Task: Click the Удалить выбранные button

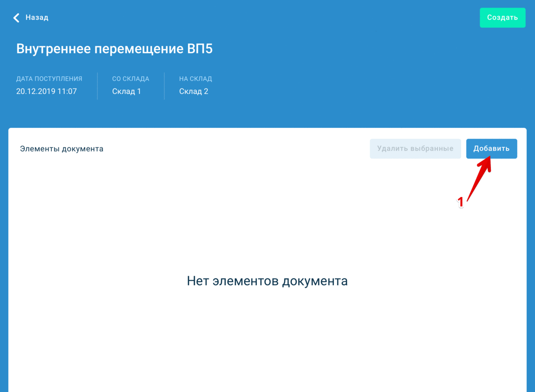Action: 415,149
